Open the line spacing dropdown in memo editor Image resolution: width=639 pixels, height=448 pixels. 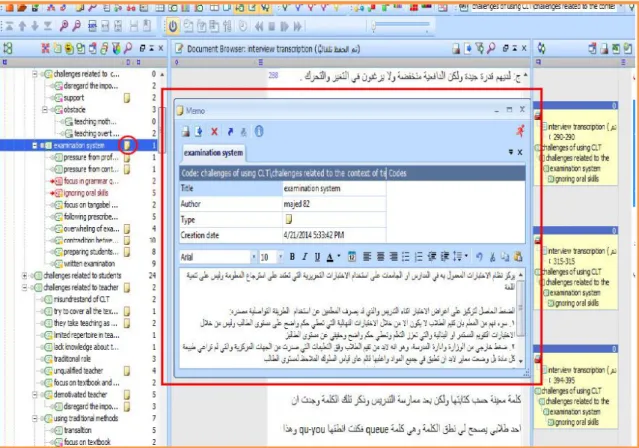coord(466,256)
